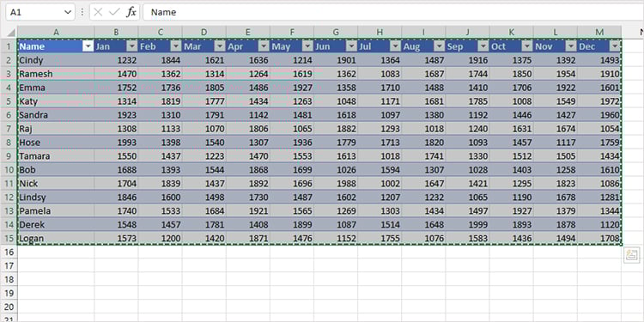The height and width of the screenshot is (322, 644).
Task: Select Logan's Dec value 1708
Action: coord(599,238)
